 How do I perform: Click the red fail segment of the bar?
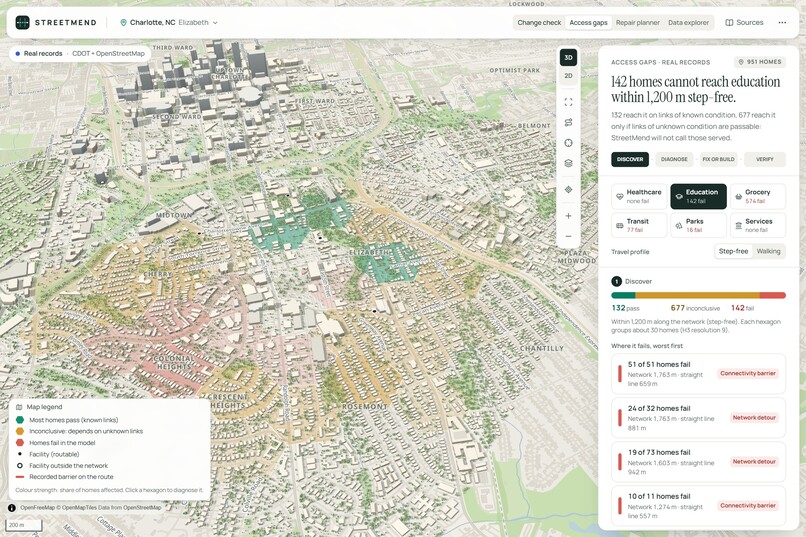tap(773, 295)
